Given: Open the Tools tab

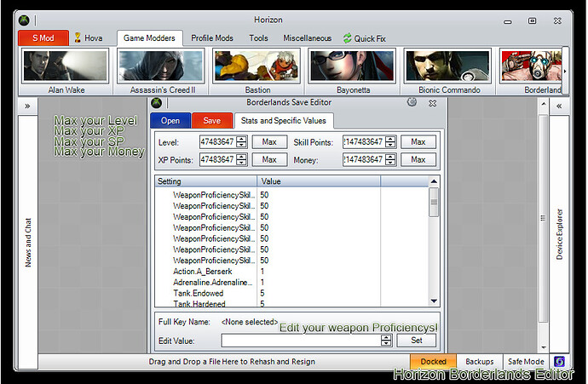Looking at the screenshot, I should pyautogui.click(x=259, y=38).
